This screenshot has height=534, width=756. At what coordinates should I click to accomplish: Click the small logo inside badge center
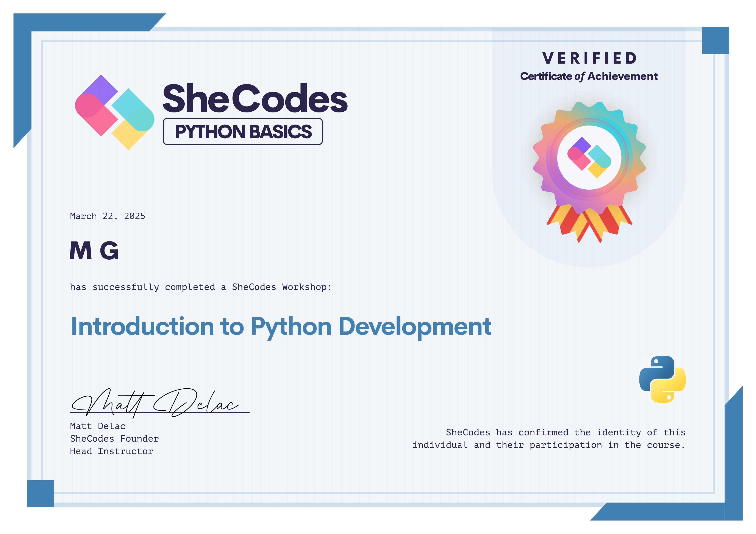pos(589,157)
